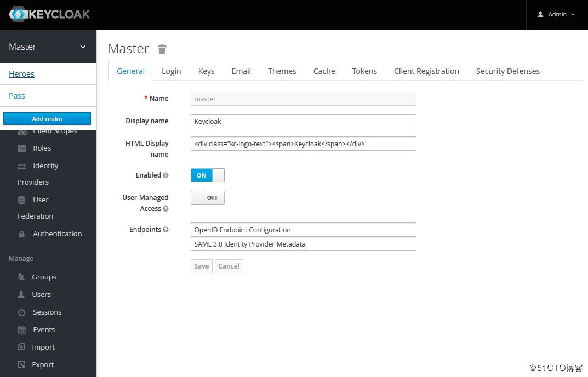
Task: Click the trash icon beside Master title
Action: (x=162, y=49)
